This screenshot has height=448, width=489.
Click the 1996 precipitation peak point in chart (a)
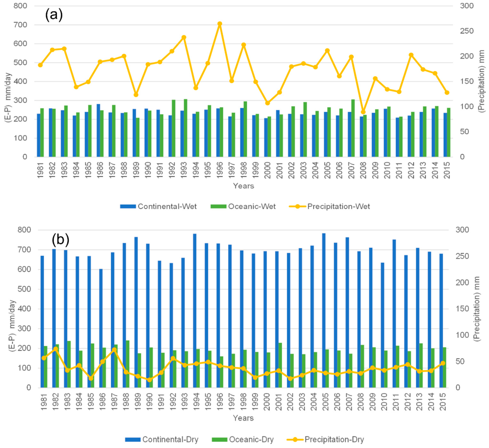[x=220, y=24]
